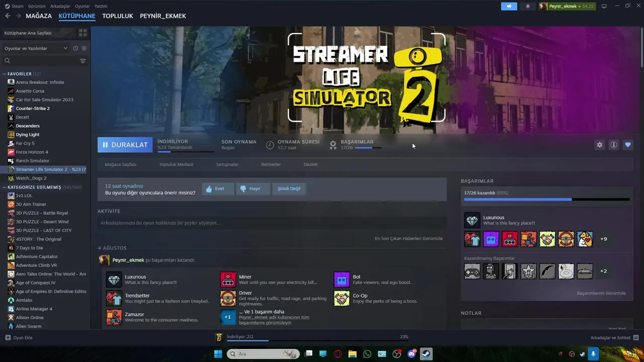Viewport: 644px width, 362px height.
Task: Select Counter-Strike 2 in the library list
Action: (33, 108)
